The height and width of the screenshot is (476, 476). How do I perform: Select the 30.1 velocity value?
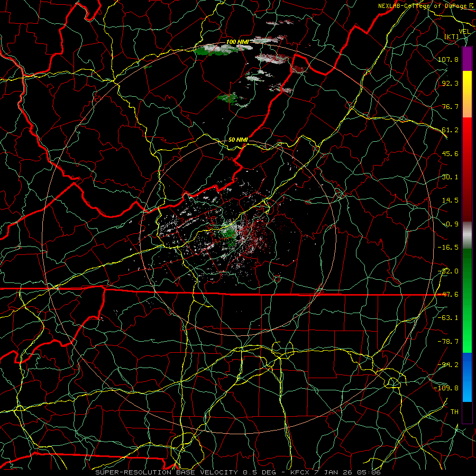[450, 177]
